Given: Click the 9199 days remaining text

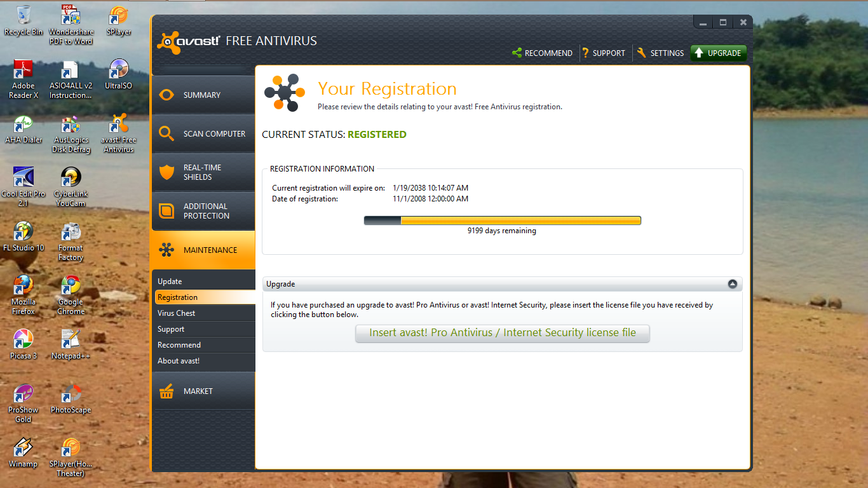Looking at the screenshot, I should pyautogui.click(x=502, y=231).
